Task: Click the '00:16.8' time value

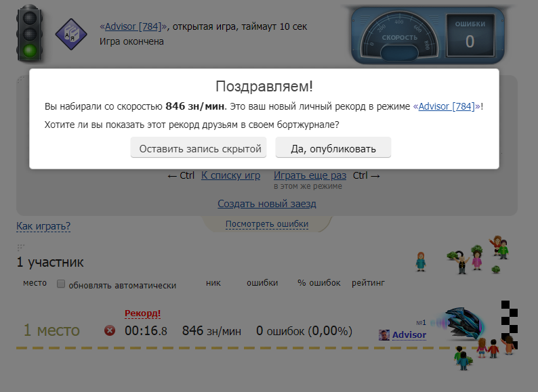Action: [x=146, y=331]
